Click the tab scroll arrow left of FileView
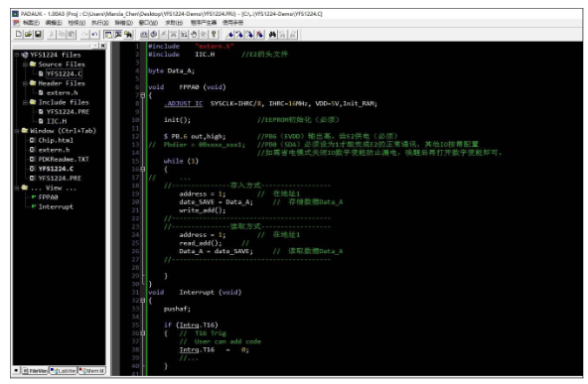This screenshot has width=588, height=384. click(x=16, y=370)
